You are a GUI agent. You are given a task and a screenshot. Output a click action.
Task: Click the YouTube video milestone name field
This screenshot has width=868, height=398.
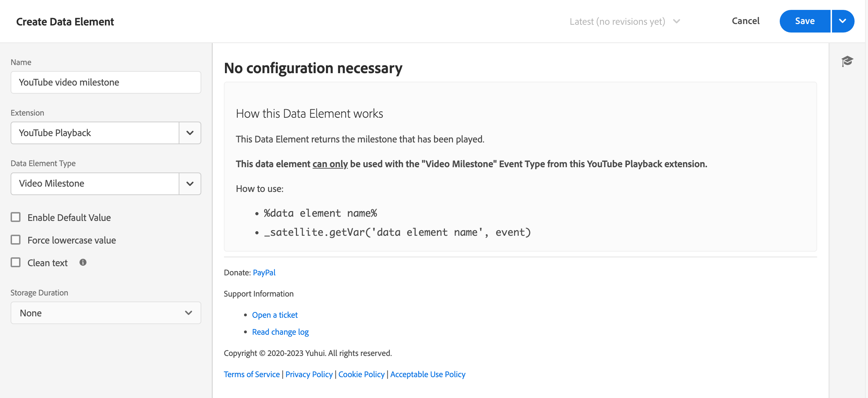point(106,82)
